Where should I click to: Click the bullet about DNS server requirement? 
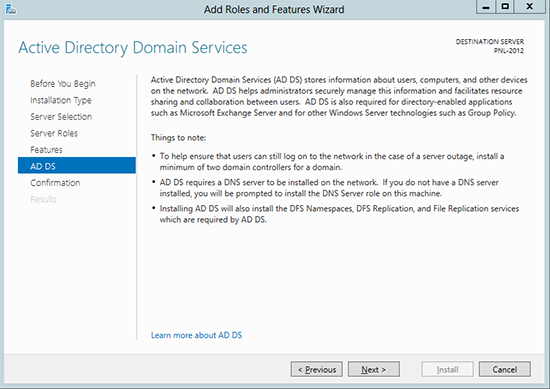coord(329,188)
